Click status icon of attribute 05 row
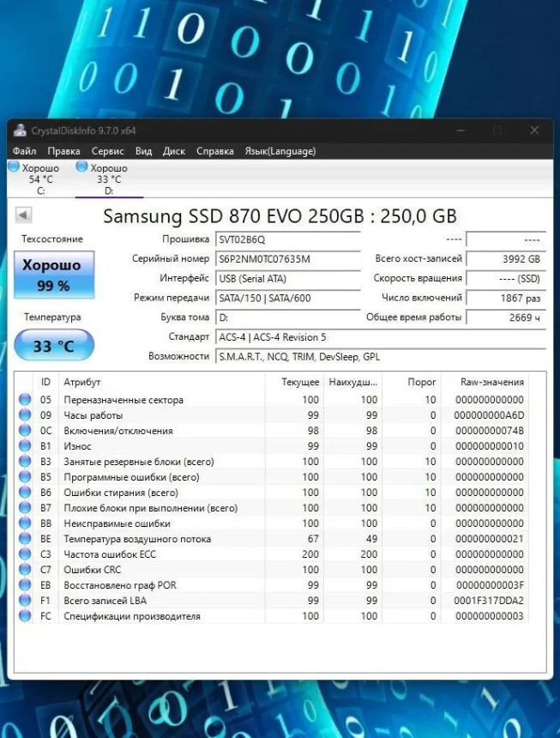This screenshot has height=738, width=560. 25,400
